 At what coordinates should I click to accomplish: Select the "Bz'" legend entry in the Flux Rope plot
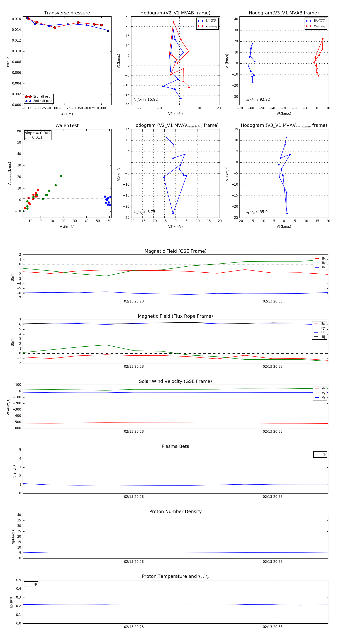click(x=320, y=332)
